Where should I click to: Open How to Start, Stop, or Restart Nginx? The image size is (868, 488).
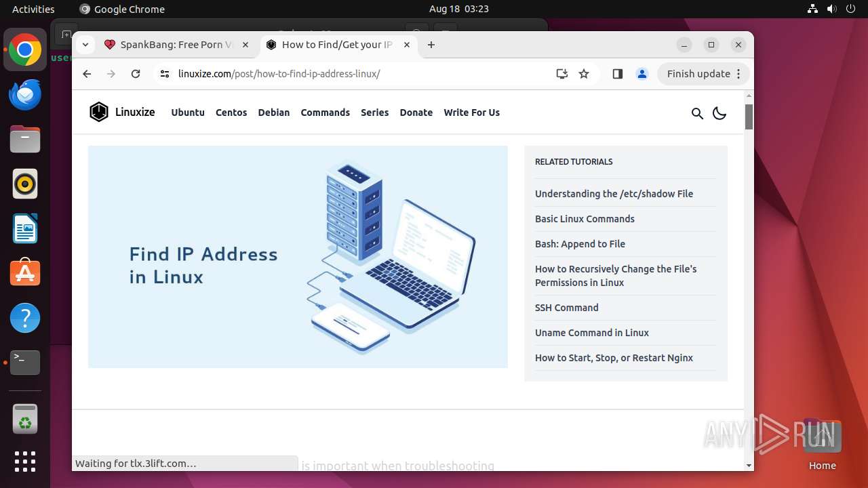pos(614,358)
